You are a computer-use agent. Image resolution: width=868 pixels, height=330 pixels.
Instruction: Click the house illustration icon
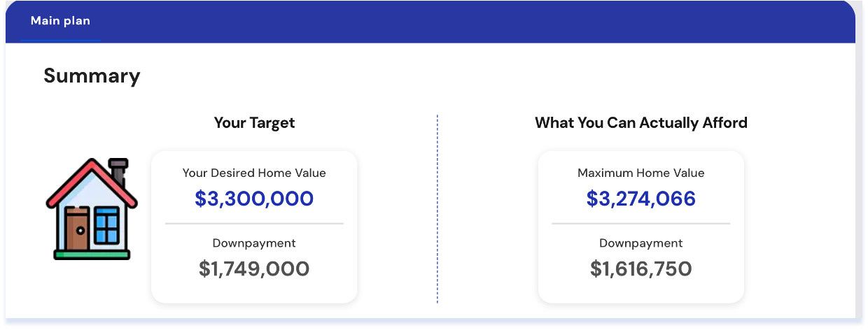click(x=91, y=208)
